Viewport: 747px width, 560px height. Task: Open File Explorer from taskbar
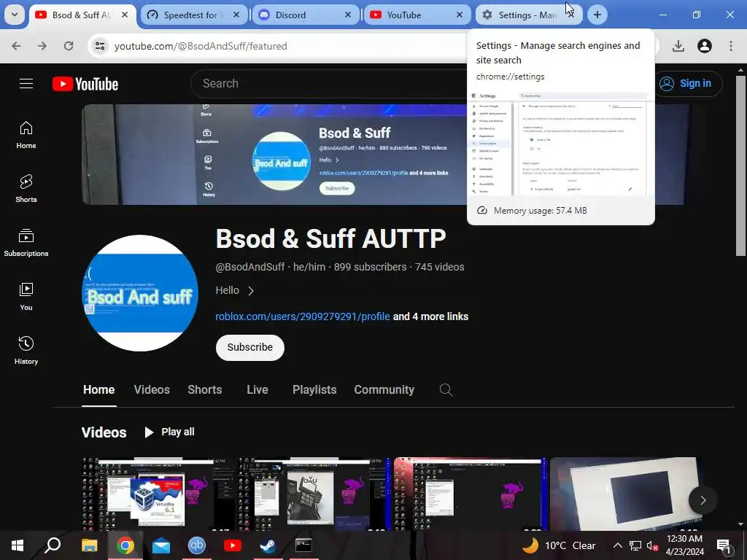(x=89, y=545)
